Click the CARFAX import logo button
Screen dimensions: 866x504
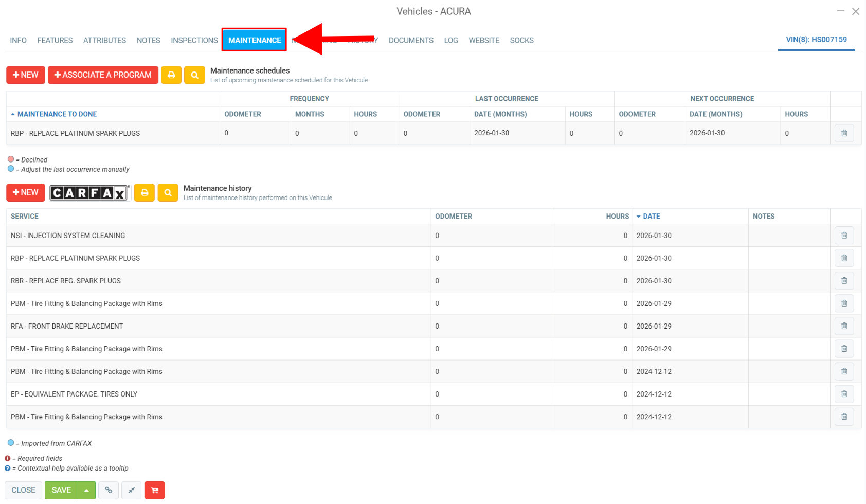[x=89, y=193]
